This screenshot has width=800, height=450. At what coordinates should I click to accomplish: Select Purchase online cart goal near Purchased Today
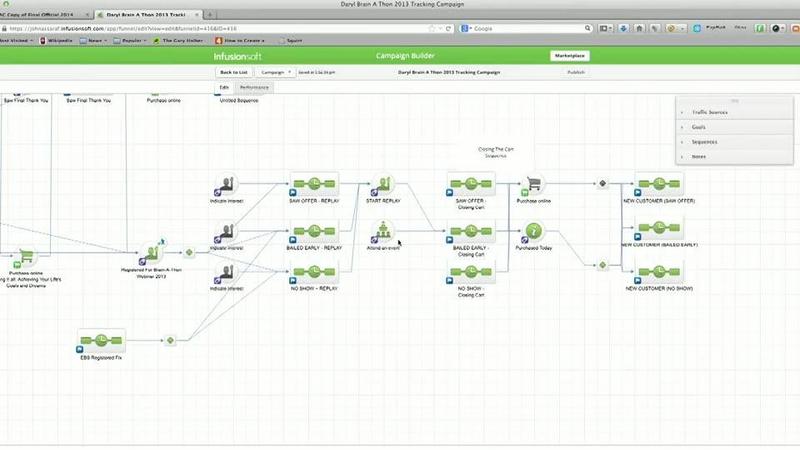click(x=533, y=184)
